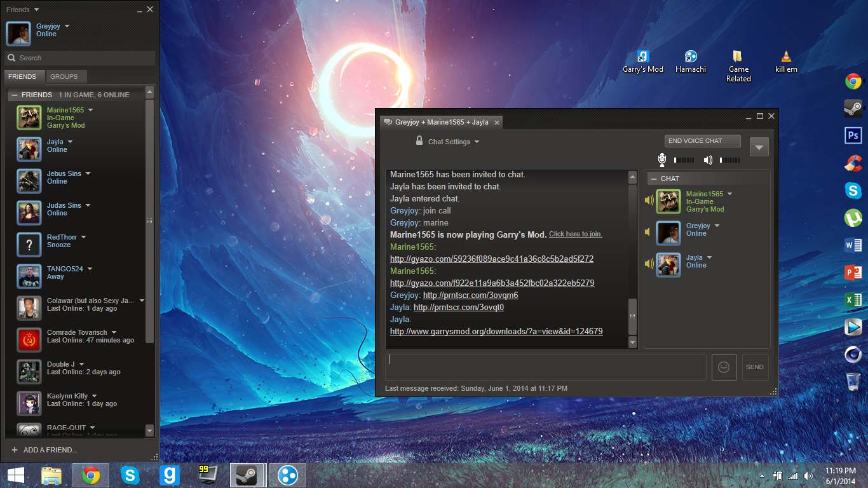The width and height of the screenshot is (868, 488).
Task: Open Photoshop from the right sidebar
Action: tap(853, 135)
